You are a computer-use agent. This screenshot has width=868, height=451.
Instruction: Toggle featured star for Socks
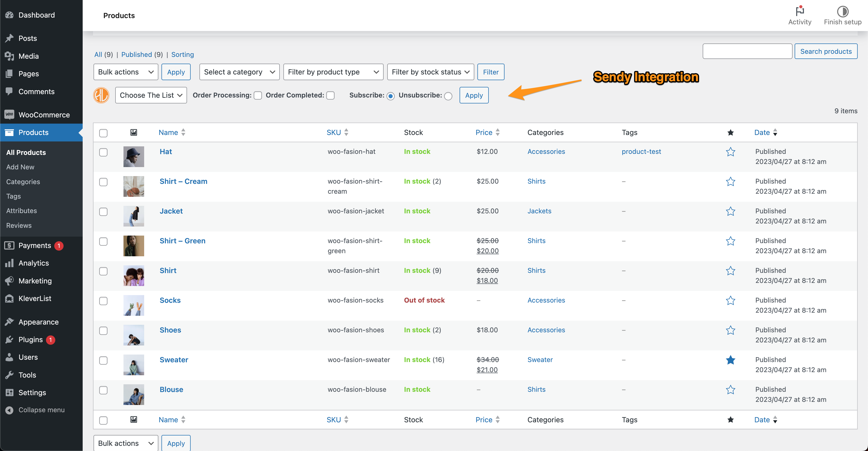730,300
